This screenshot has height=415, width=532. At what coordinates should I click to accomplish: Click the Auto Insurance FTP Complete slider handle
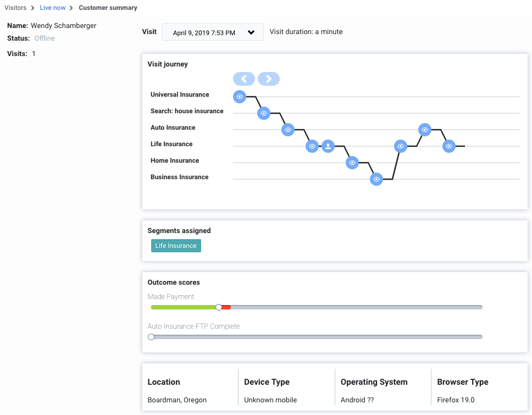pyautogui.click(x=151, y=337)
